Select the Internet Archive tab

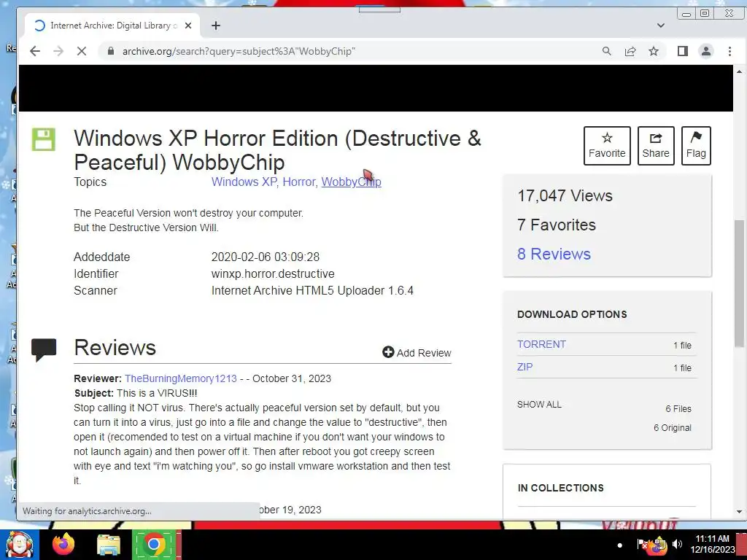point(112,26)
